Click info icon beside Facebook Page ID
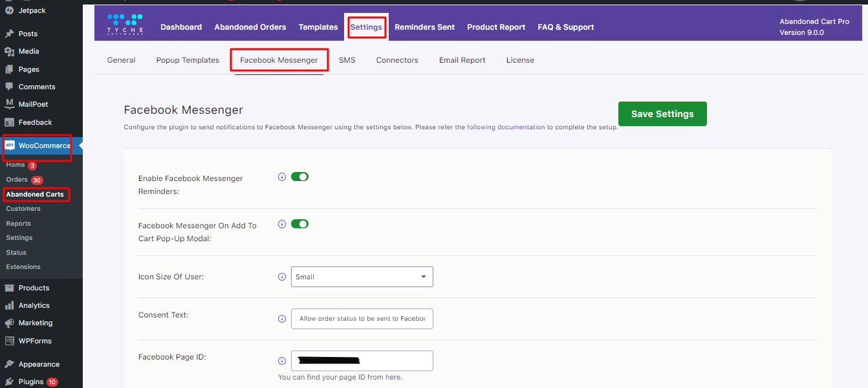Screen dimensions: 868x388 pyautogui.click(x=282, y=361)
